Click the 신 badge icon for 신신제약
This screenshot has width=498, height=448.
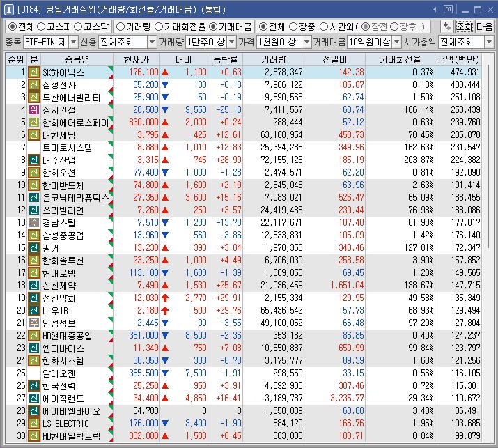point(33,286)
